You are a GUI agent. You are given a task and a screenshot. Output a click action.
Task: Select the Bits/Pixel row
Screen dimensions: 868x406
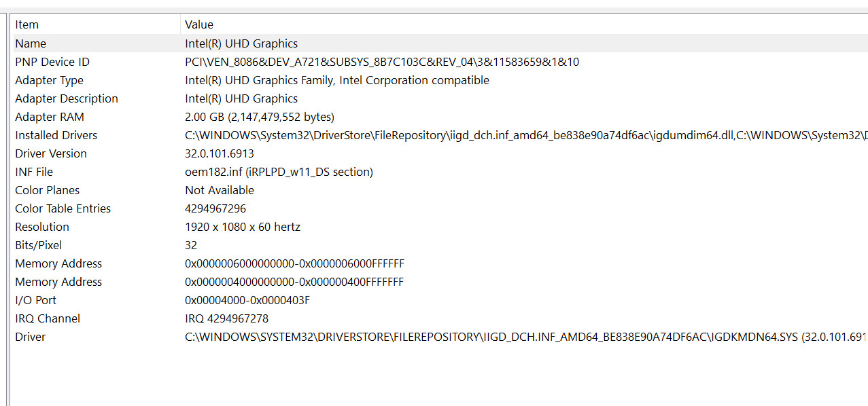coord(440,245)
